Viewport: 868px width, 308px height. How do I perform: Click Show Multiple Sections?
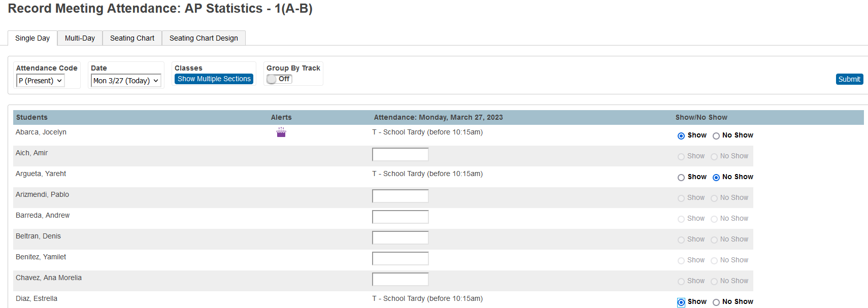[x=214, y=79]
